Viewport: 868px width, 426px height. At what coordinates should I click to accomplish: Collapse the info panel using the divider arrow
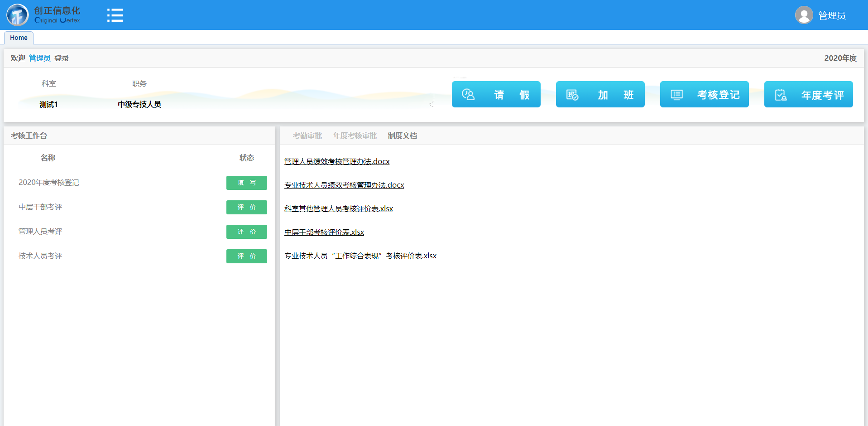click(432, 104)
